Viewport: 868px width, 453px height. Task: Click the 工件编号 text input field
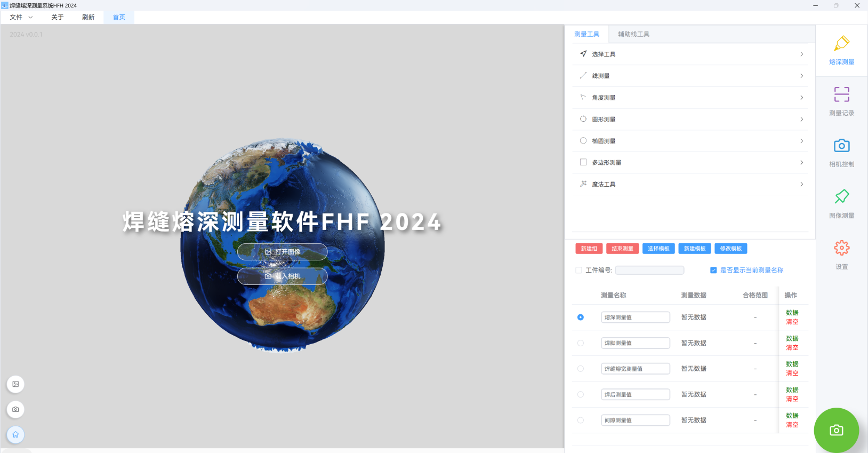(649, 271)
